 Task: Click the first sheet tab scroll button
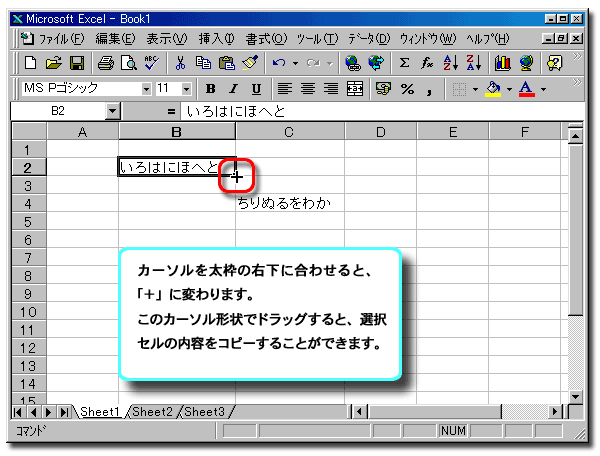point(18,412)
